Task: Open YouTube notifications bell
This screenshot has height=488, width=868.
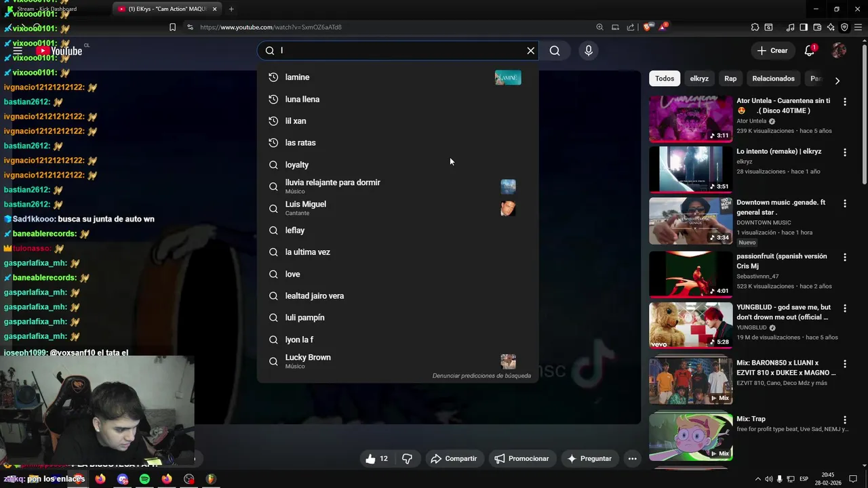Action: [810, 51]
